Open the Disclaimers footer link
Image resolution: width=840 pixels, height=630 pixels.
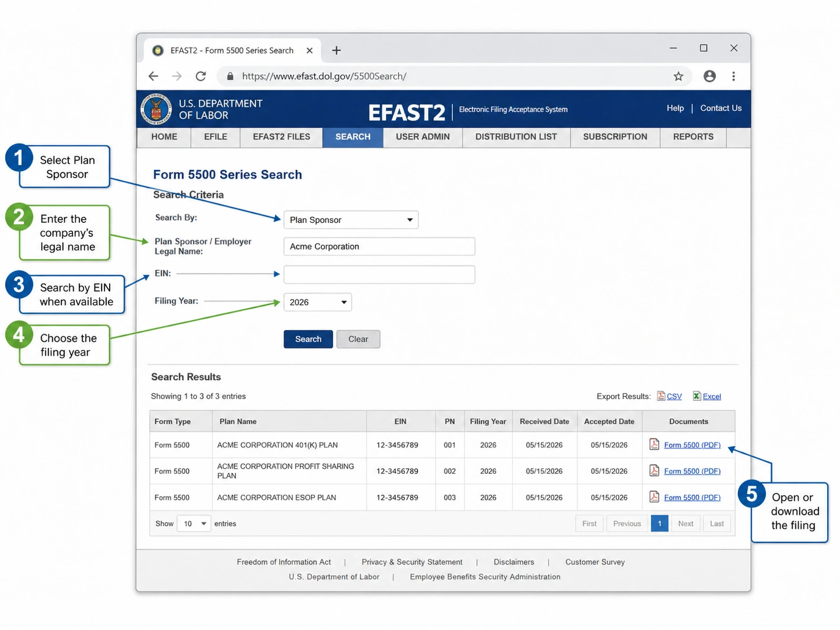tap(514, 562)
